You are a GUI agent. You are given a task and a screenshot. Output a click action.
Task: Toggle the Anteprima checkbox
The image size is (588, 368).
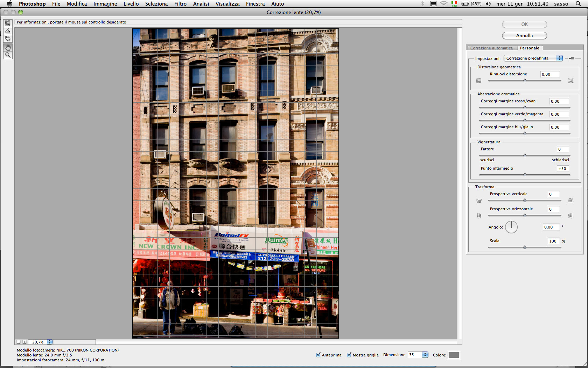[x=318, y=355]
